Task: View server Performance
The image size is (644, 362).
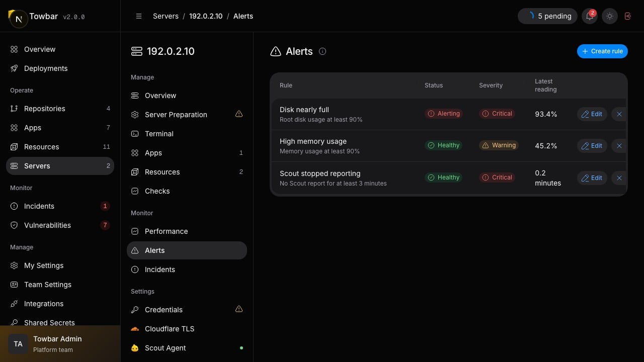Action: point(187,231)
